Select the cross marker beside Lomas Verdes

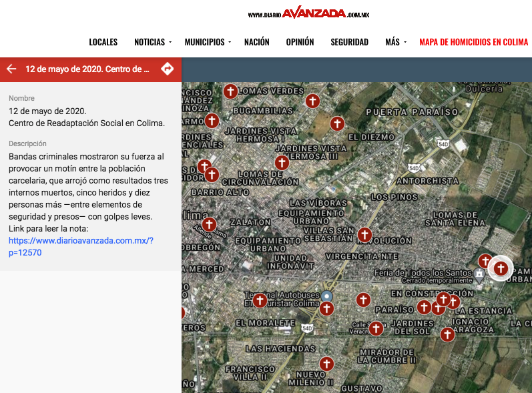point(230,91)
